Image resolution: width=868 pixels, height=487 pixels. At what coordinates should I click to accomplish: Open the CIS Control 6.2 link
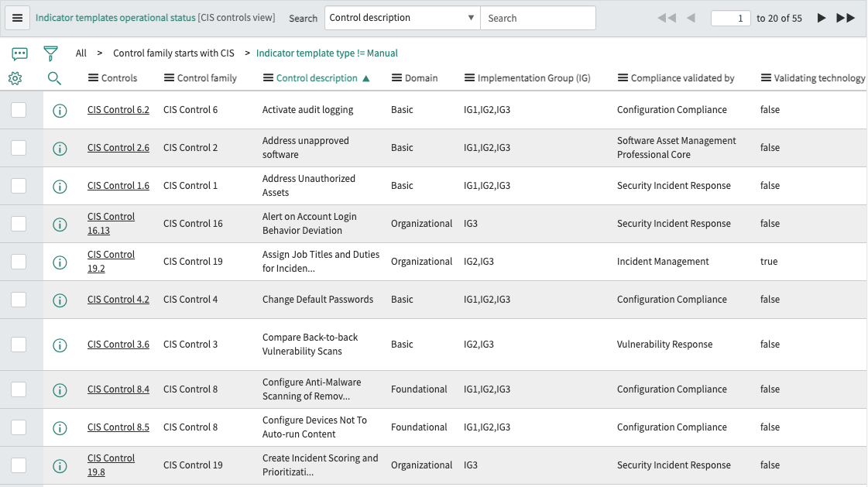(x=118, y=110)
